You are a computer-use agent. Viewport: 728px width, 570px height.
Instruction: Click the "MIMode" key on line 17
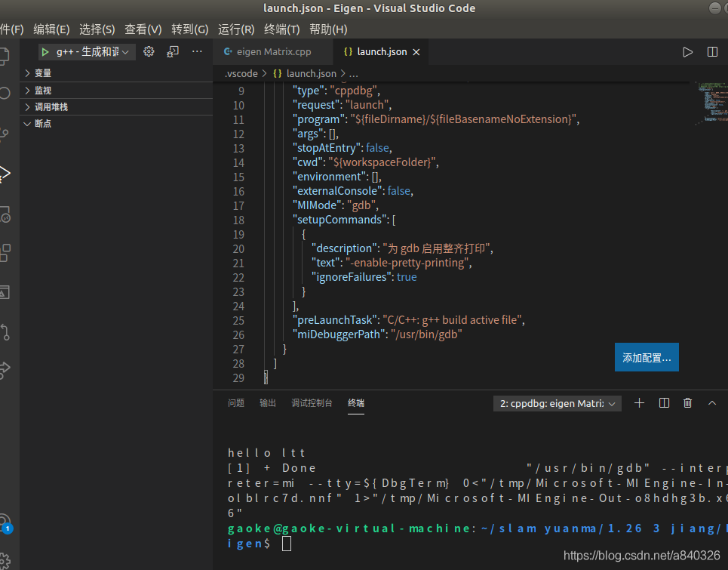317,205
